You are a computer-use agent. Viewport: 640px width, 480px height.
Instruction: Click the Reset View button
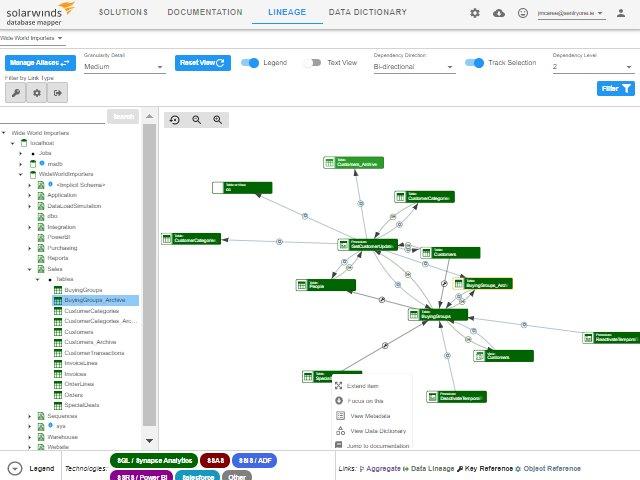203,63
